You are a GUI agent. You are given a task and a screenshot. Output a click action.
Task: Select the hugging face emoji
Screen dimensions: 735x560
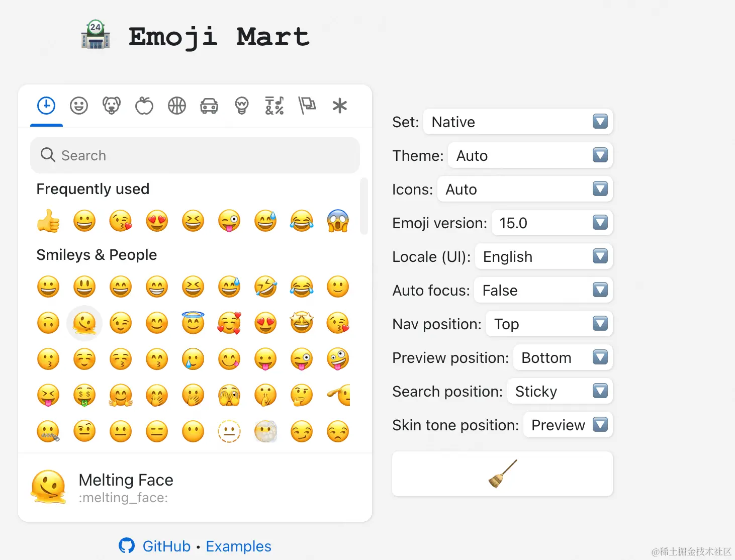point(121,396)
